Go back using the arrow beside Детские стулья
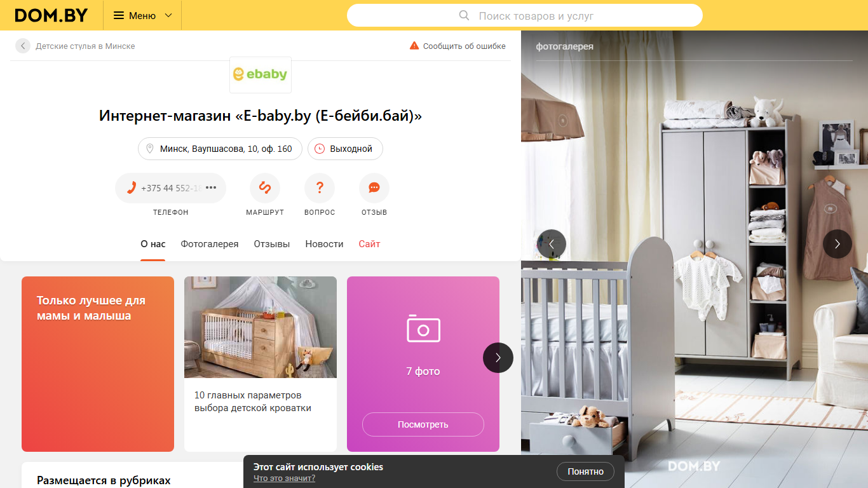This screenshot has height=488, width=868. point(23,46)
